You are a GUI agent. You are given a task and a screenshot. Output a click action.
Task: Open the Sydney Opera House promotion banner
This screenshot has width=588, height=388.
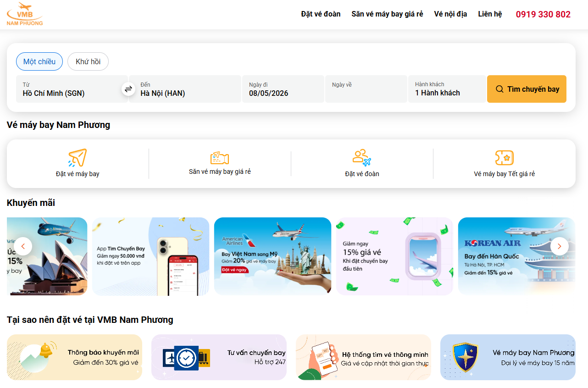[47, 256]
